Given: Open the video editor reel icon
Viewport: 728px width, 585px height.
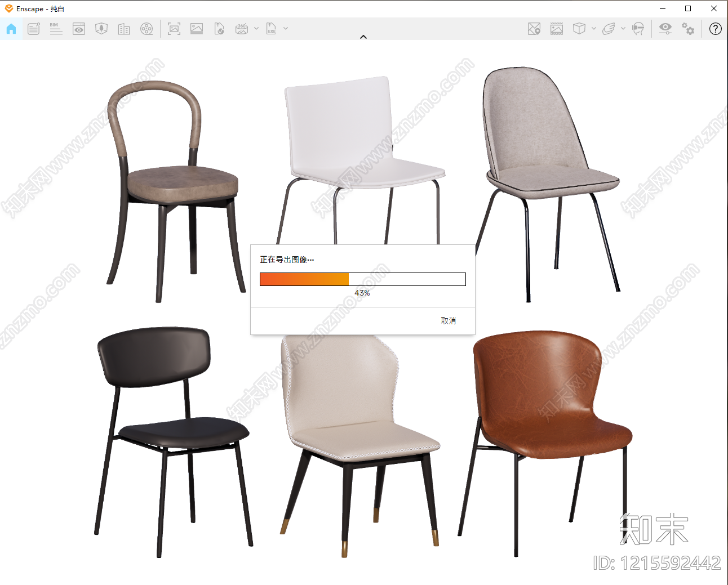Looking at the screenshot, I should point(147,29).
